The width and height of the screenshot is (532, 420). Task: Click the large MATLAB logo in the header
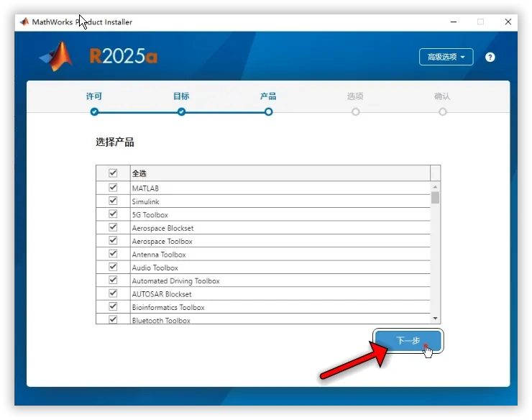coord(56,56)
